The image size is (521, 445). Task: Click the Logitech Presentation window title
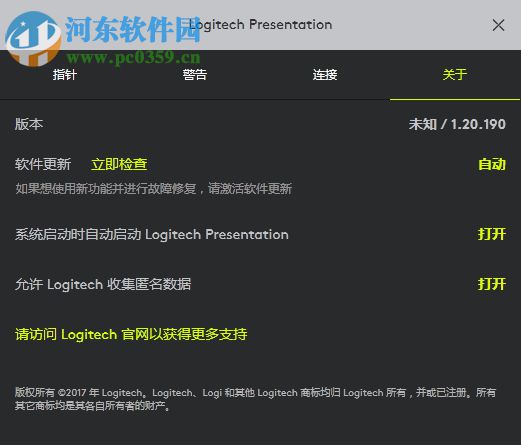click(260, 25)
